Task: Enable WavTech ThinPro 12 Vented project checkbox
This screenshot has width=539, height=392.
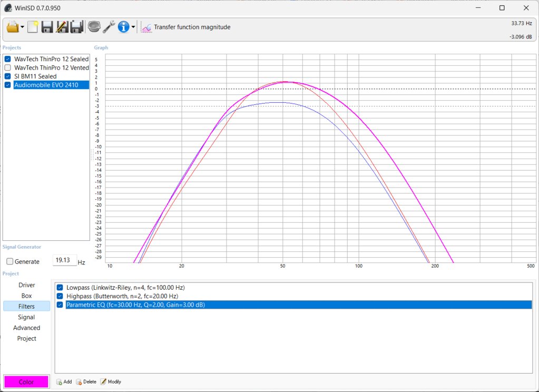Action: click(7, 68)
